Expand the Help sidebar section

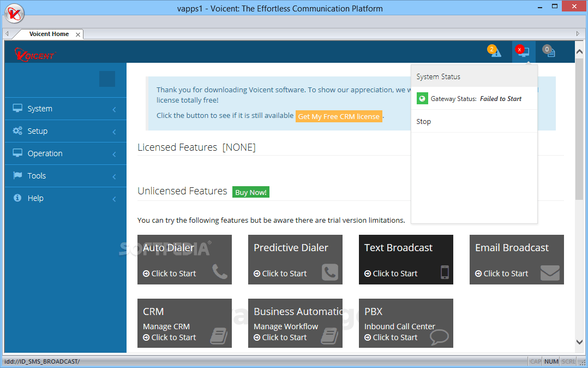click(65, 198)
